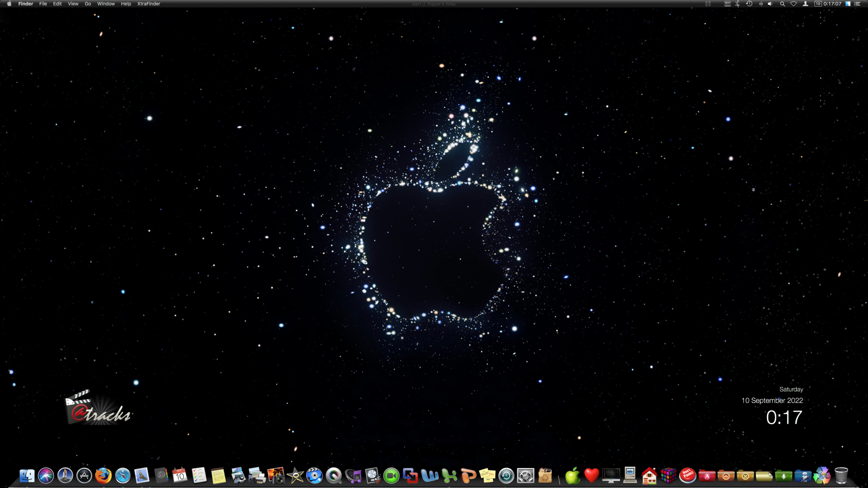868x488 pixels.
Task: Open the Stickies notes app icon
Action: pos(487,476)
